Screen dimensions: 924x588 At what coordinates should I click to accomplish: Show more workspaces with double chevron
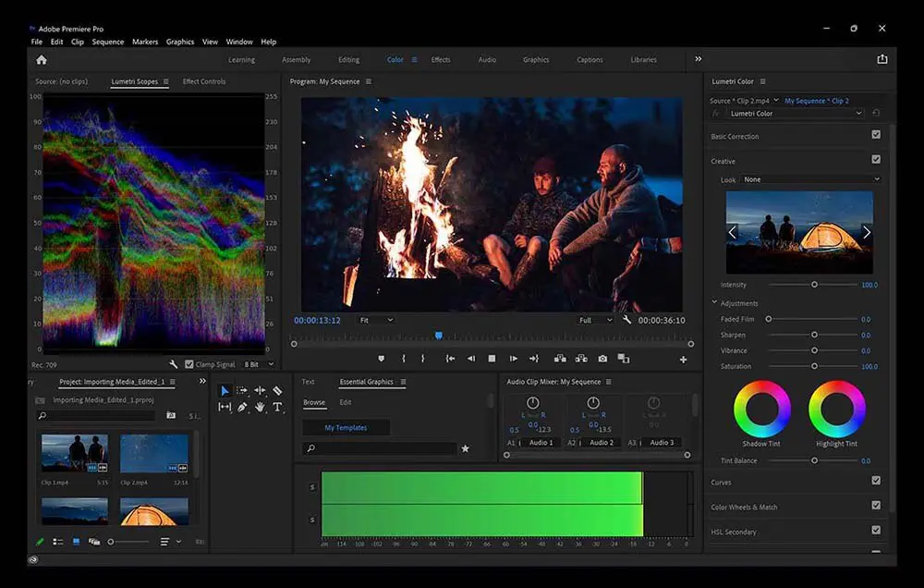click(x=699, y=59)
